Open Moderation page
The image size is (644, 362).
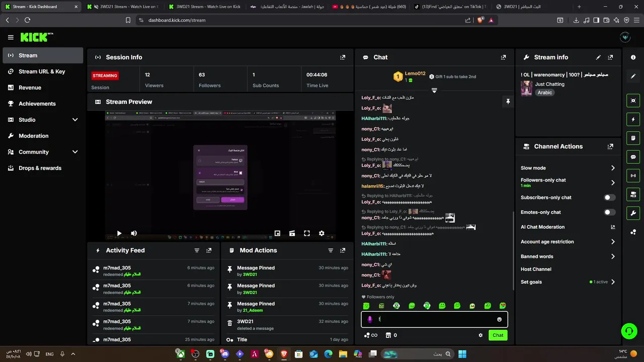(43, 136)
